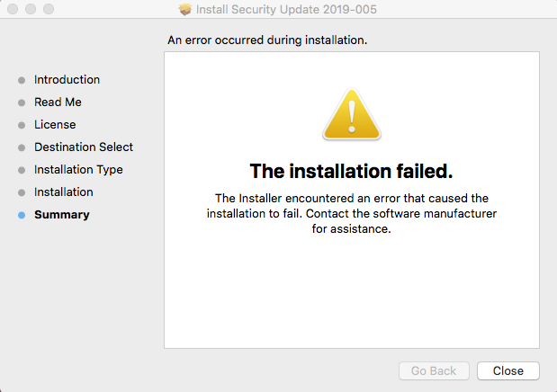Click the gray bullet beside Introduction
The width and height of the screenshot is (557, 392).
(x=22, y=80)
